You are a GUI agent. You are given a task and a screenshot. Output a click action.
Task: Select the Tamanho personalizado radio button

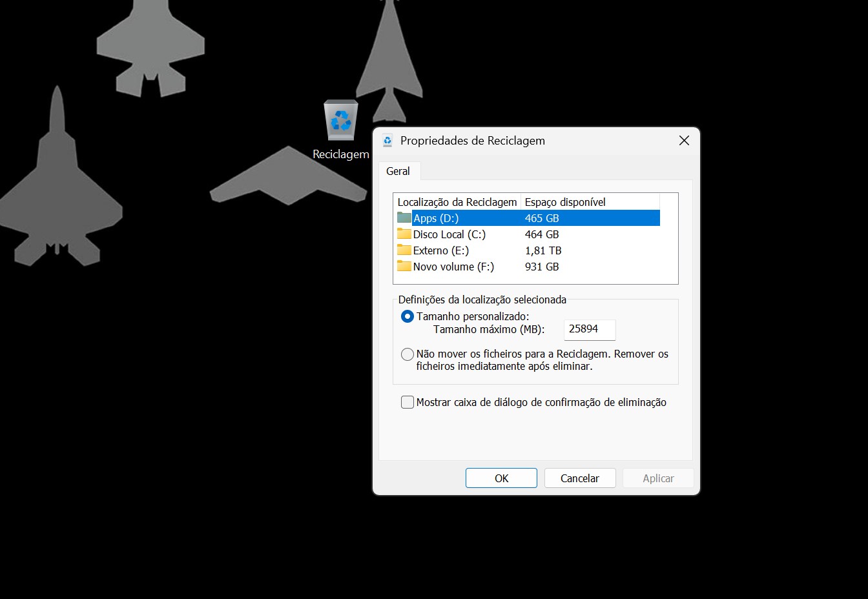point(408,316)
